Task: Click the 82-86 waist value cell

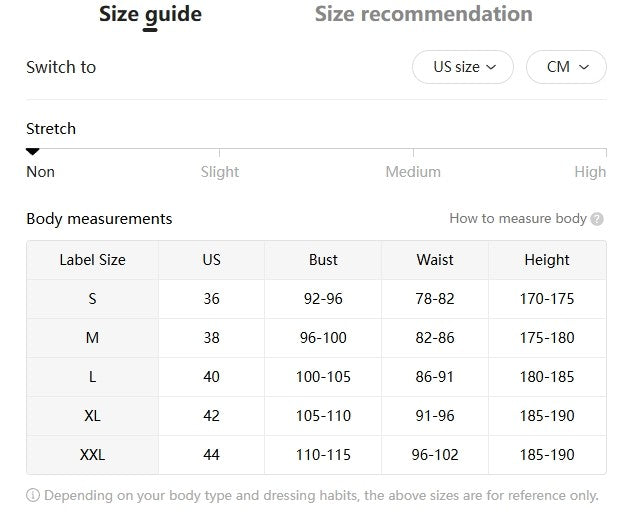Action: pyautogui.click(x=434, y=338)
